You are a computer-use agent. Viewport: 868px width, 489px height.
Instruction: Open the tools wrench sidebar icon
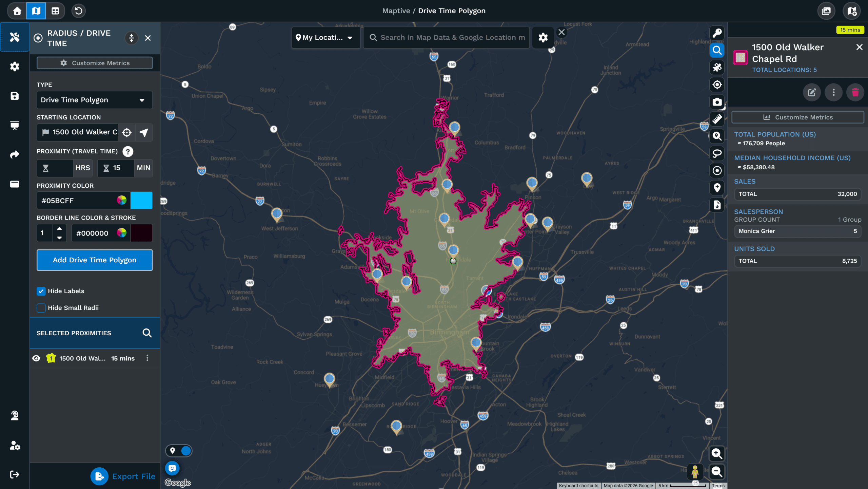click(15, 37)
